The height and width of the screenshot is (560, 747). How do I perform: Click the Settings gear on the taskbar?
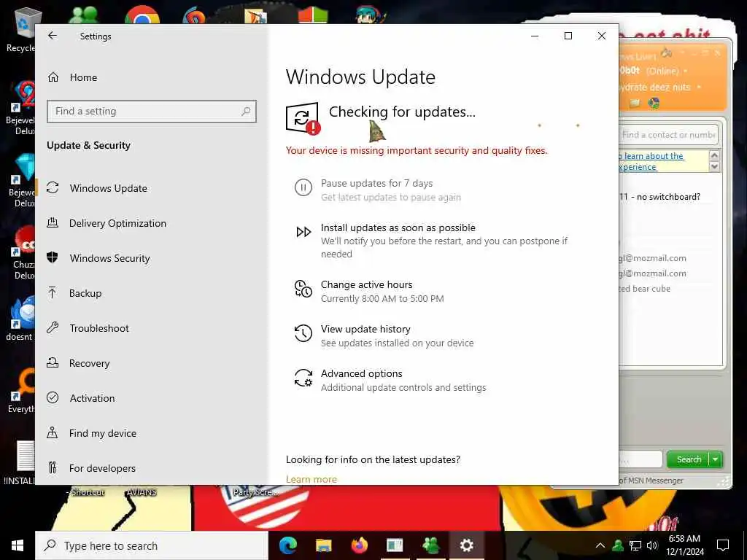click(x=466, y=545)
